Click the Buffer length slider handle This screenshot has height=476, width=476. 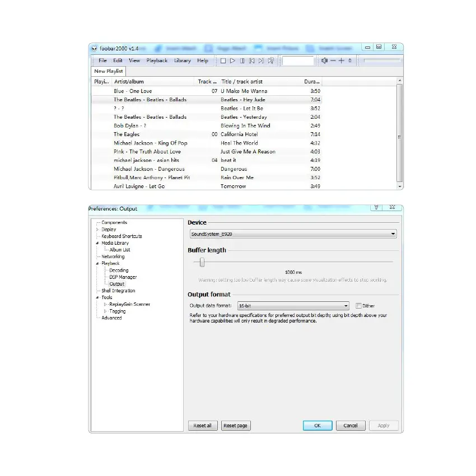click(202, 262)
